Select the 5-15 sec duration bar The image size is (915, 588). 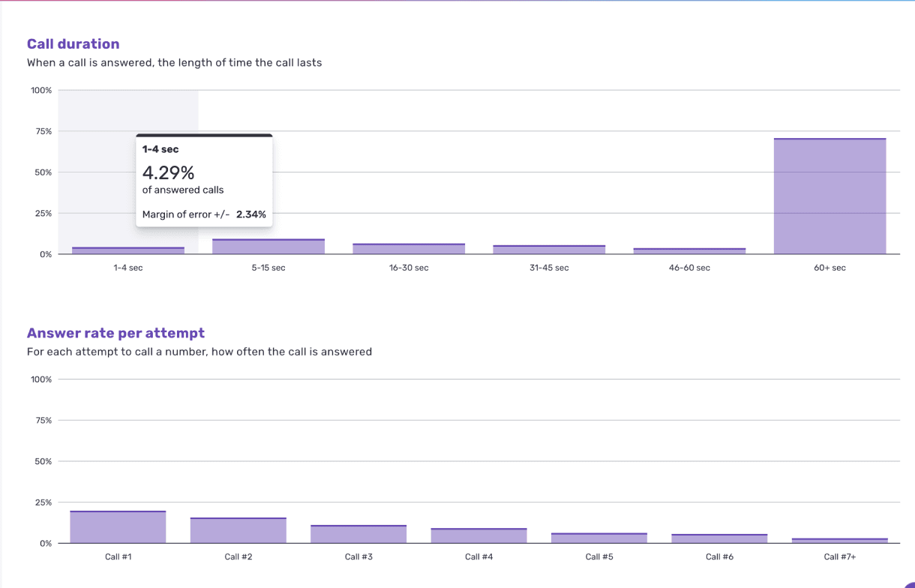pyautogui.click(x=268, y=246)
